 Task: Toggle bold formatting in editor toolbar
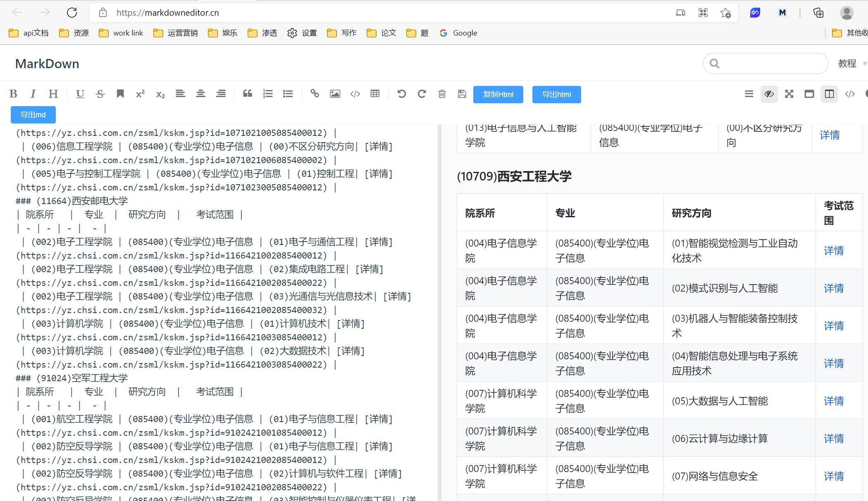coord(13,94)
